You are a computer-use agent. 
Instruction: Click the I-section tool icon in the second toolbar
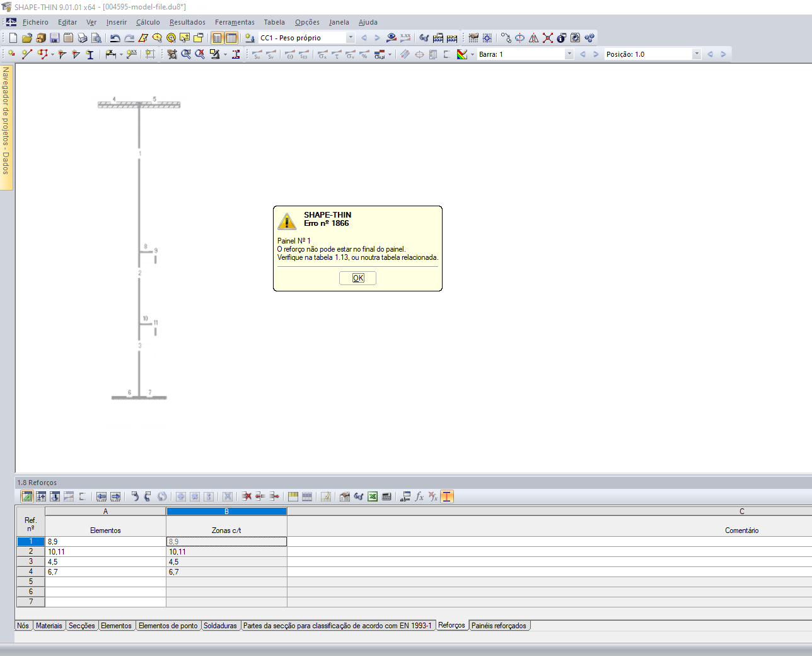90,54
